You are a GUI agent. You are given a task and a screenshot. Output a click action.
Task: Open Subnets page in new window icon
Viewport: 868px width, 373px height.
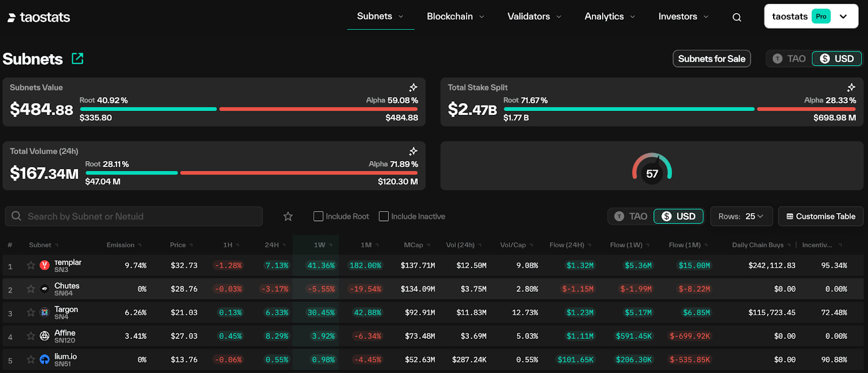coord(78,59)
